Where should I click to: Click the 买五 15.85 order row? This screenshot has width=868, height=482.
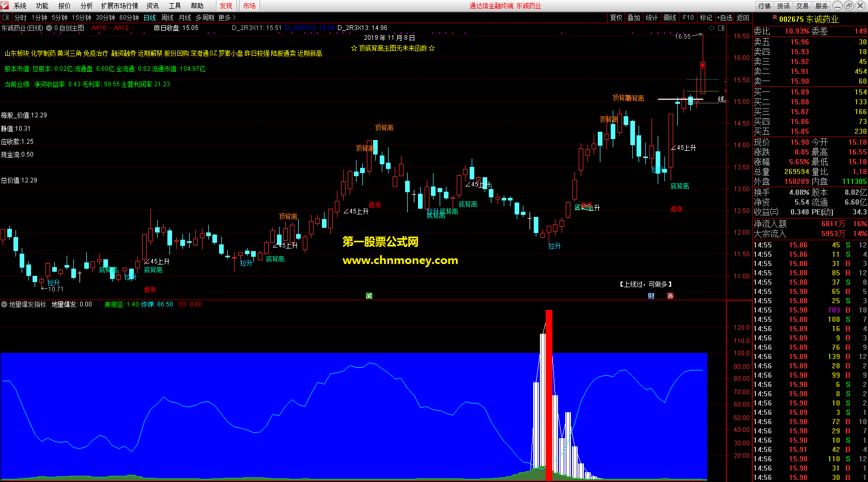click(810, 131)
